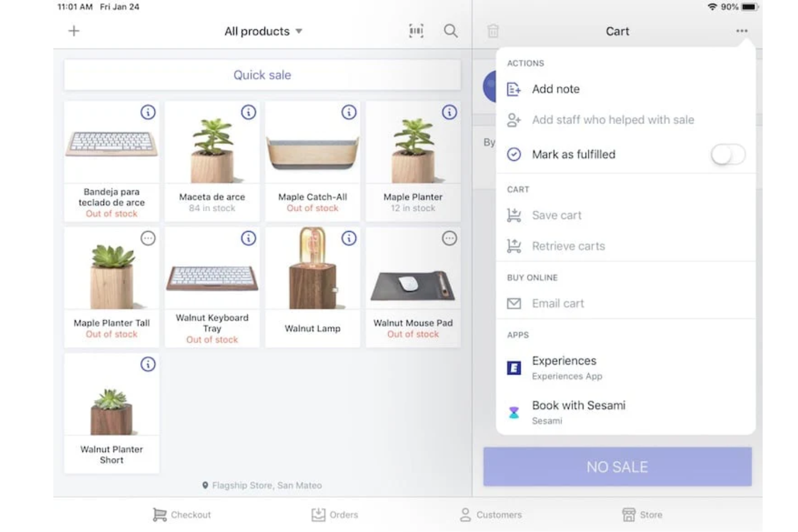The image size is (798, 532).
Task: Open the Save cart option
Action: pyautogui.click(x=556, y=215)
